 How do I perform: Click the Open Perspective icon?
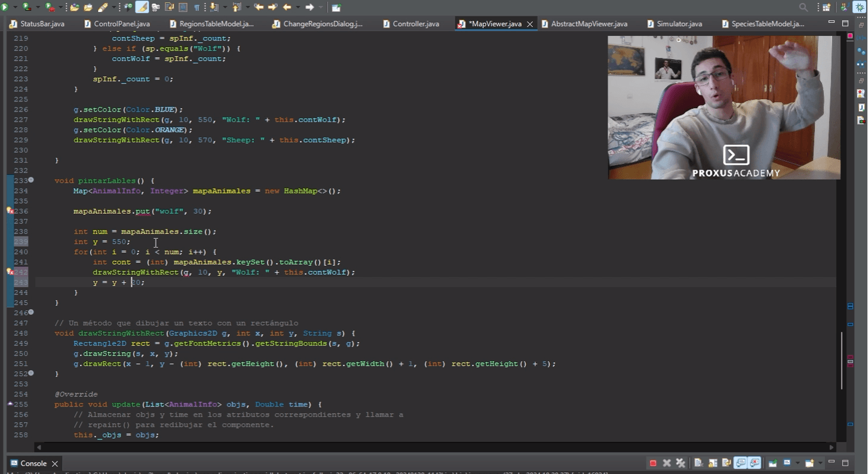pyautogui.click(x=827, y=8)
